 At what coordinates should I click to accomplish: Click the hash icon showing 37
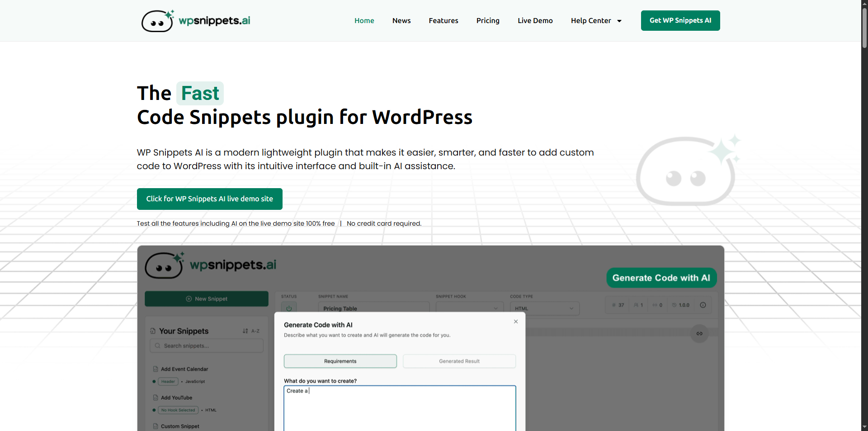[614, 305]
